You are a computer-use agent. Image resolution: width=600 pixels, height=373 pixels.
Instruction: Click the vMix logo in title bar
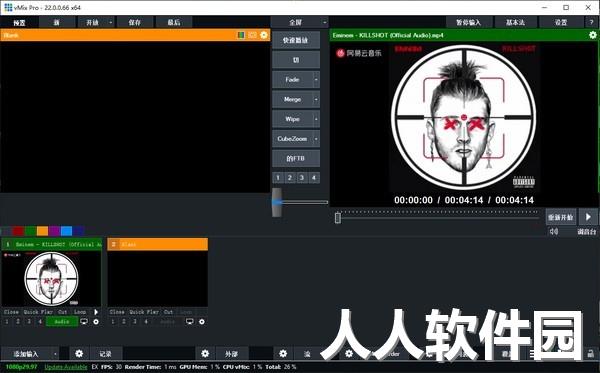[x=8, y=7]
